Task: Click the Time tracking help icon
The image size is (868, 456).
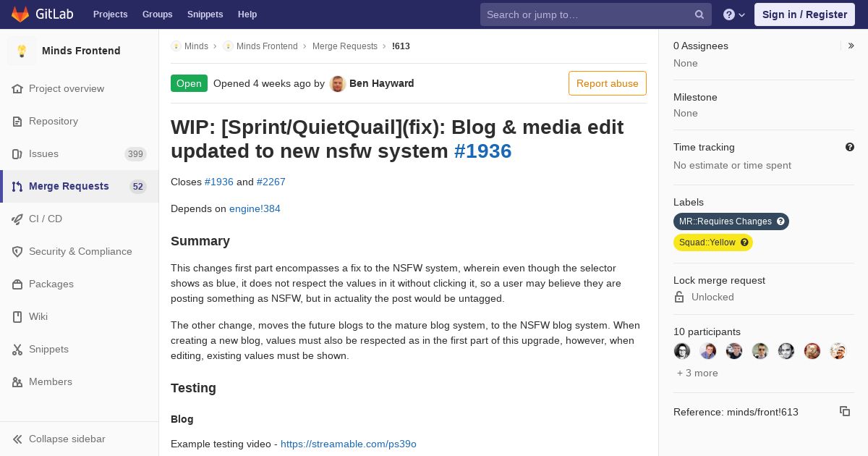Action: (850, 147)
